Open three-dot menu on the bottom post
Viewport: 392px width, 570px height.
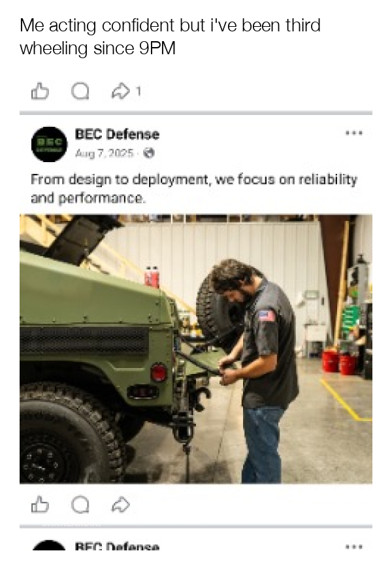coord(353,546)
